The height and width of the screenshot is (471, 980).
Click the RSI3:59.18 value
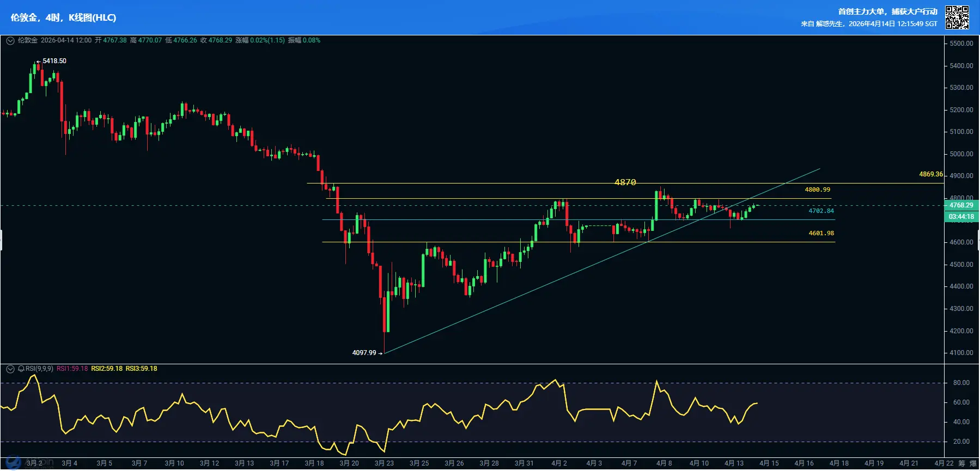click(142, 369)
